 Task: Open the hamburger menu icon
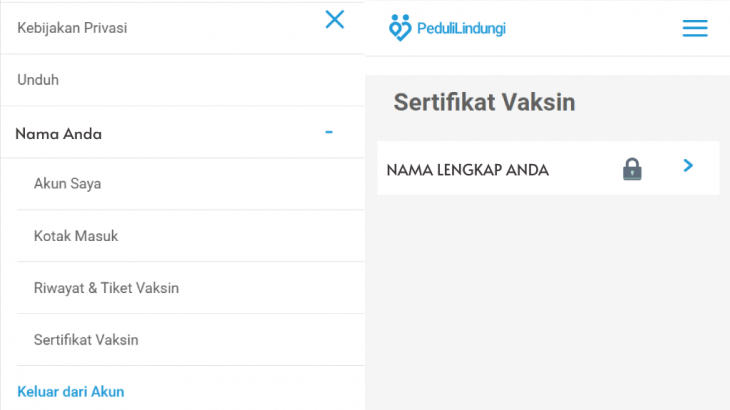[x=695, y=28]
